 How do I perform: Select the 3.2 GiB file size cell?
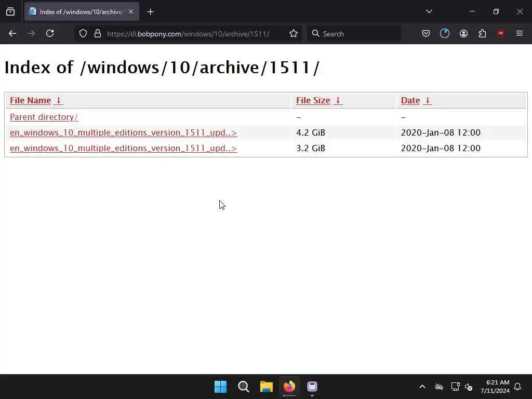[x=311, y=148]
